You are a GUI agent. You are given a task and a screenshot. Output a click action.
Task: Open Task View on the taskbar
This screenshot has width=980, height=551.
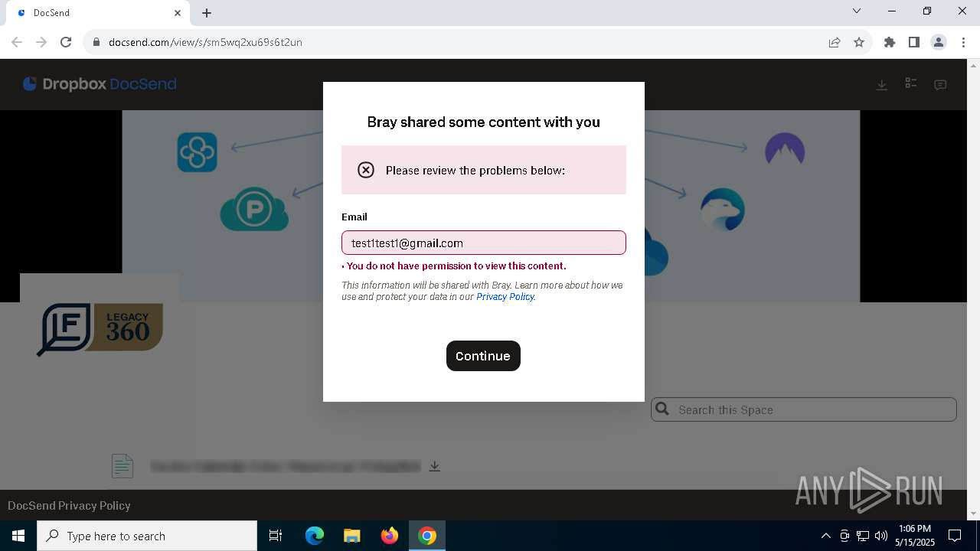[x=276, y=536]
